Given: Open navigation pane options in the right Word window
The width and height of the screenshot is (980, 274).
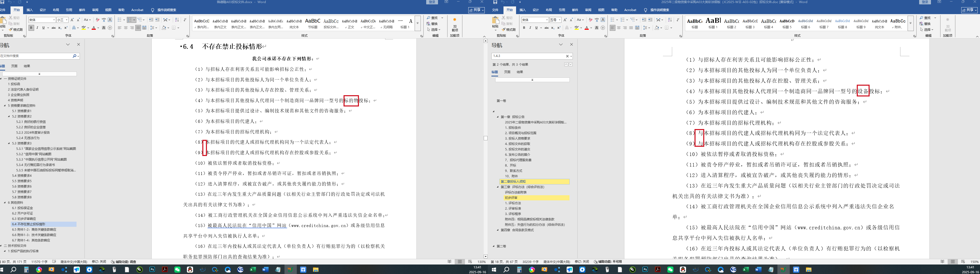Looking at the screenshot, I should (560, 44).
